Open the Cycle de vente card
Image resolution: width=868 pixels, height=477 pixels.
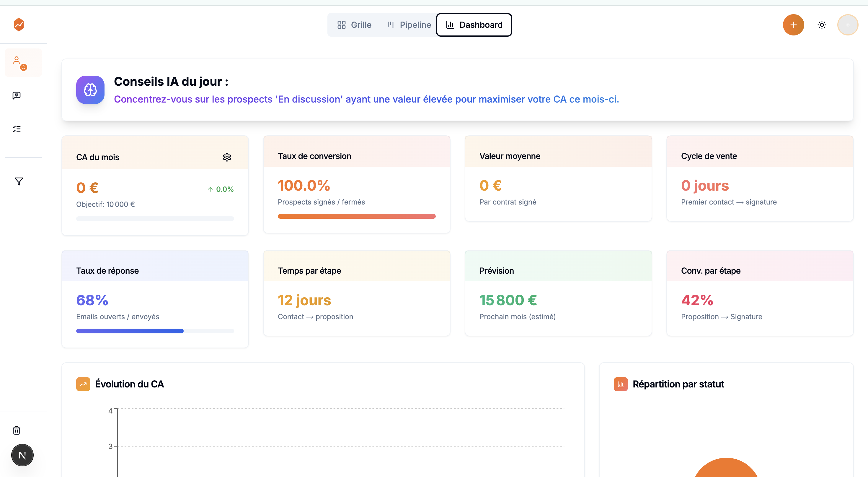pyautogui.click(x=760, y=179)
